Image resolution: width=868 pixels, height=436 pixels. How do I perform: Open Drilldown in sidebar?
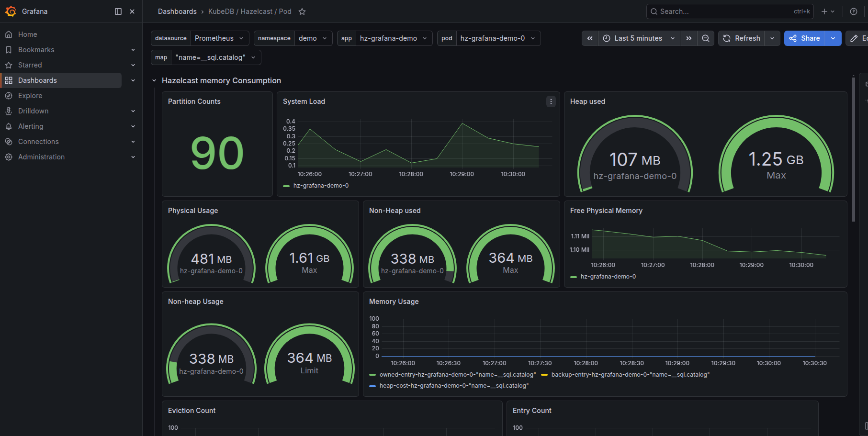click(33, 111)
